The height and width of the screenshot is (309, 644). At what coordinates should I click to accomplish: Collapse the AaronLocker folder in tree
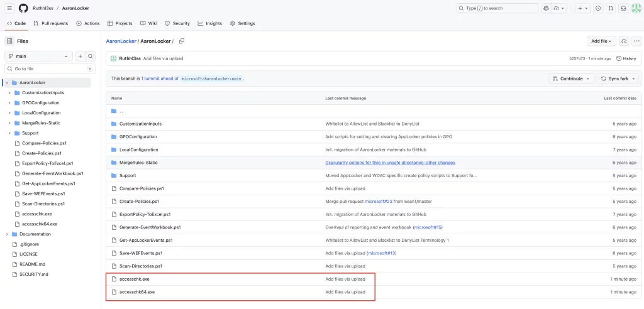6,82
